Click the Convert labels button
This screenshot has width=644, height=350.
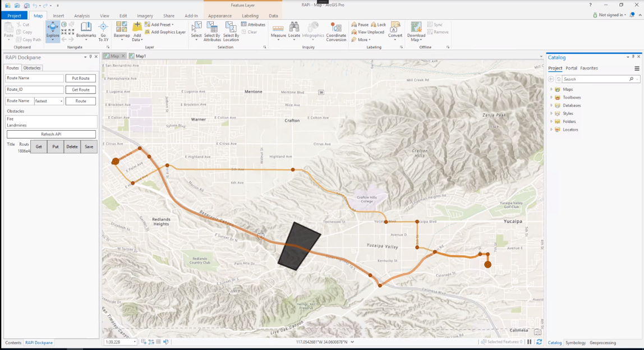click(395, 31)
